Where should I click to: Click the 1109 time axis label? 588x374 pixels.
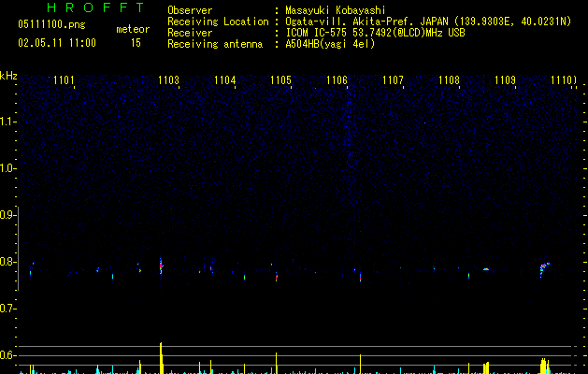point(505,80)
